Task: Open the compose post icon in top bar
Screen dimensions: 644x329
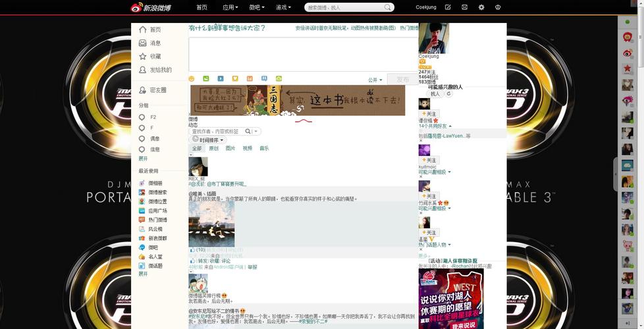Action: 448,7
